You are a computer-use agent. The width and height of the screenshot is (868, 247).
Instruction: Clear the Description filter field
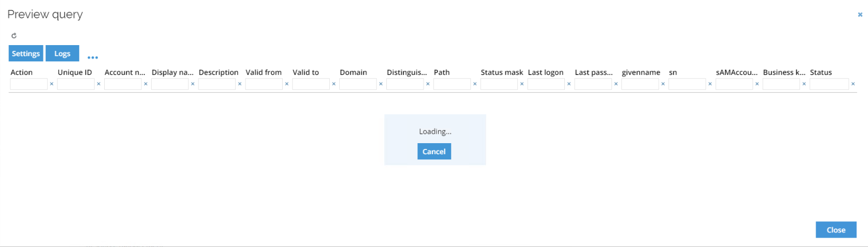[x=240, y=84]
